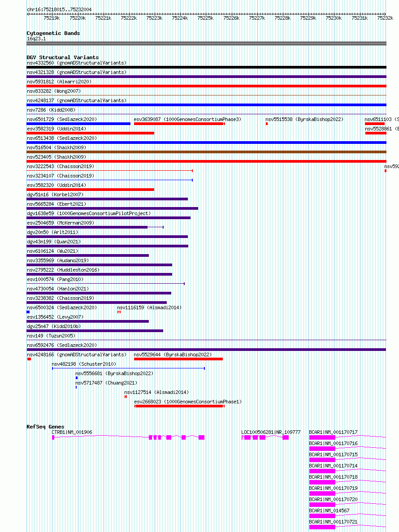This screenshot has height=532, width=399.
Task: Open nsv5717487 (Chuang2021) label
Action: coord(106,383)
